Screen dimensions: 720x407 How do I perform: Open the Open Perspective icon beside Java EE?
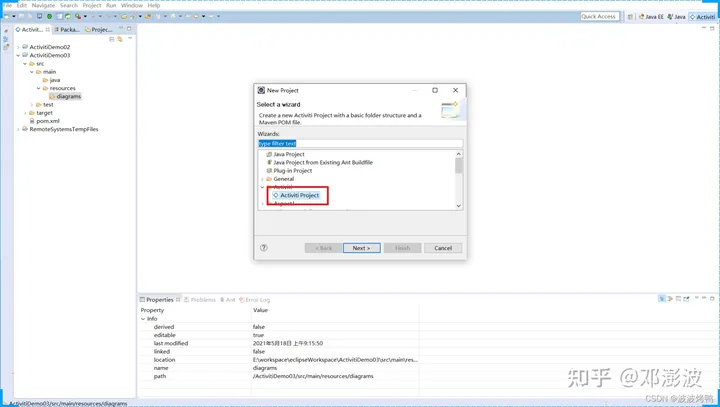click(630, 17)
